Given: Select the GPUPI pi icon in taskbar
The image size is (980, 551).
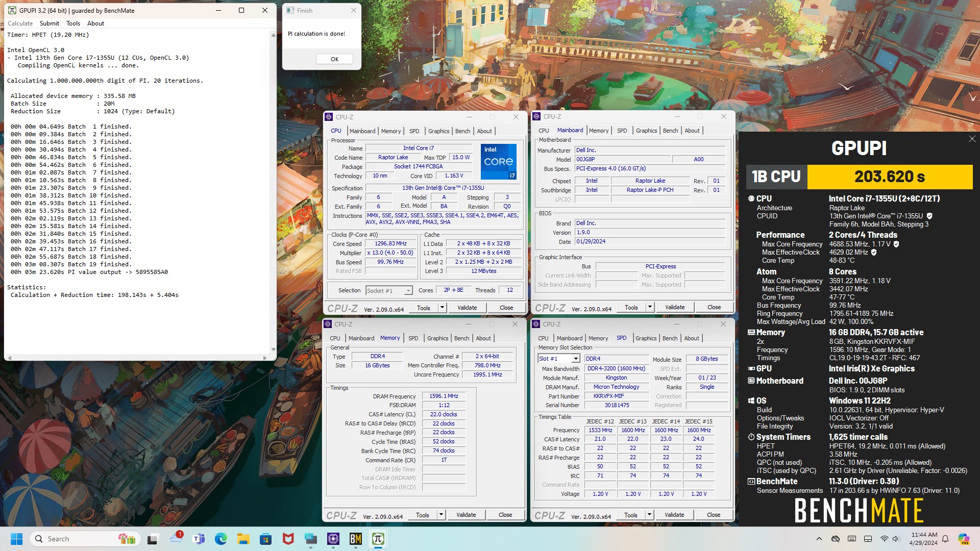Looking at the screenshot, I should coord(378,539).
